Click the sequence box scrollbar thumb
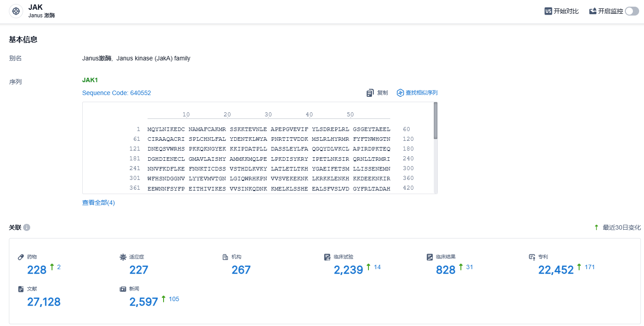This screenshot has height=326, width=644. point(435,120)
